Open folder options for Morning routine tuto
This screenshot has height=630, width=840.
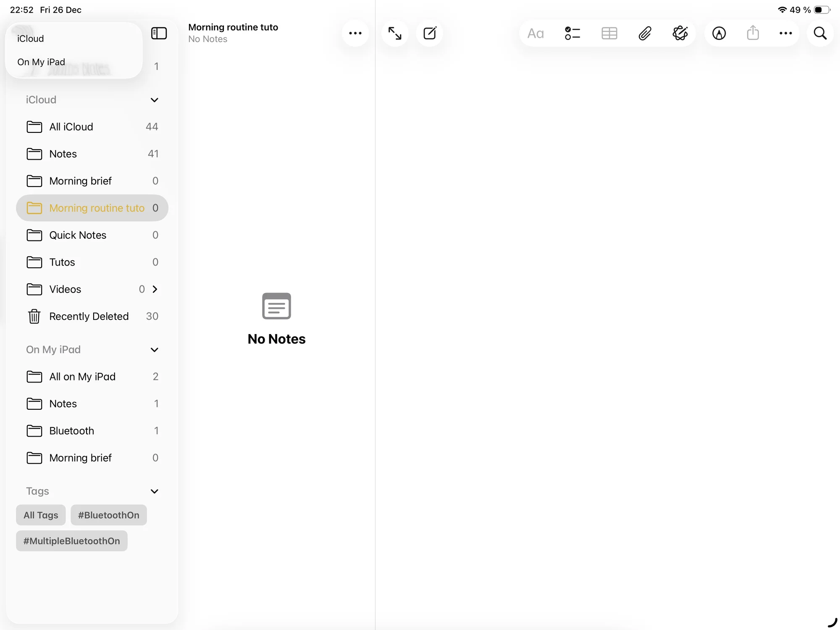(x=355, y=33)
